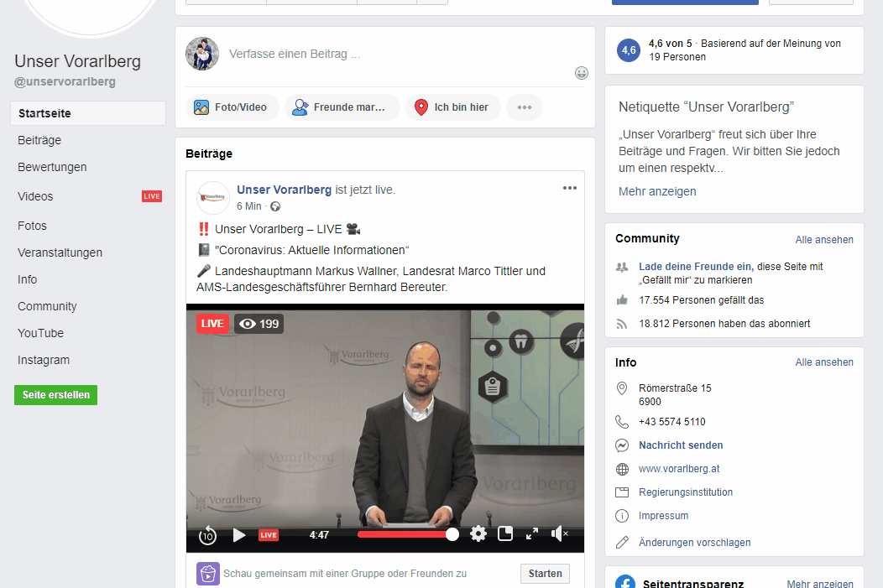Expand Netiquette with Mehr anzeigen

(657, 191)
